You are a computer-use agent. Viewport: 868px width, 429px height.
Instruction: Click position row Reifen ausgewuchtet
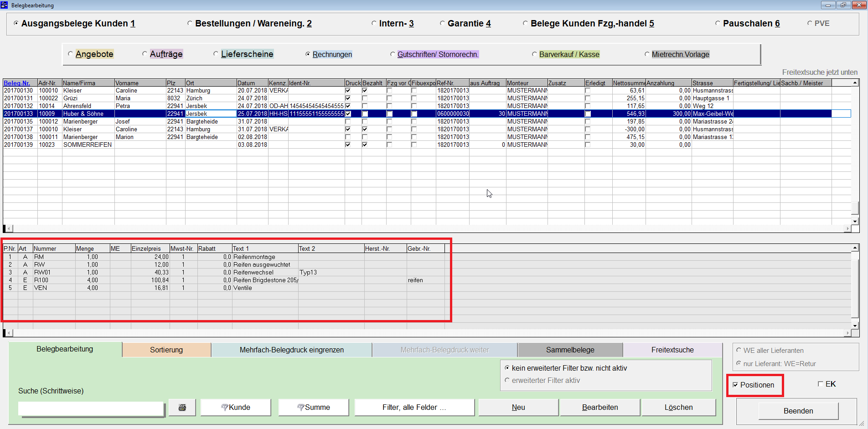[224, 264]
